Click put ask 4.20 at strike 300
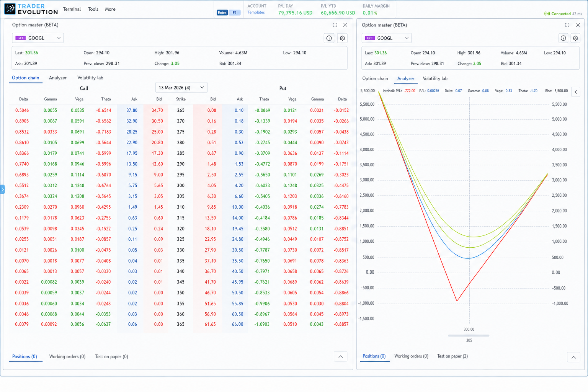The image size is (588, 392). click(239, 185)
